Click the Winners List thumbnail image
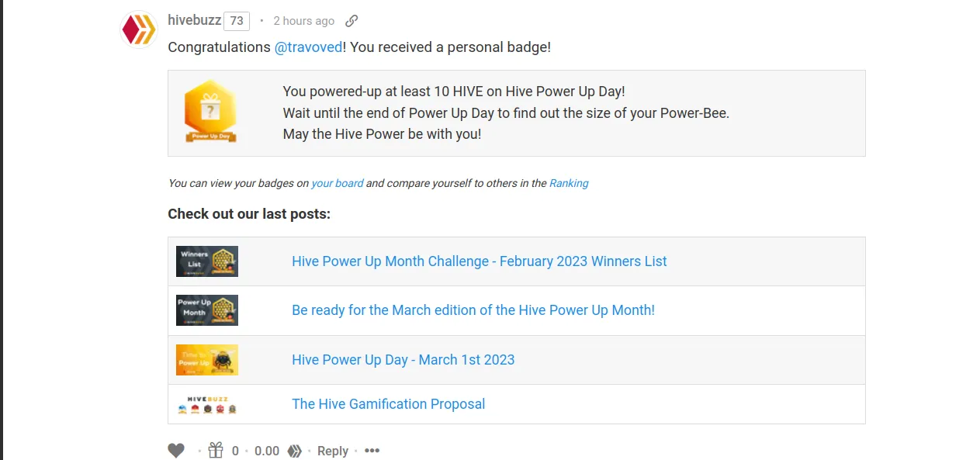The width and height of the screenshot is (980, 460). click(x=207, y=261)
